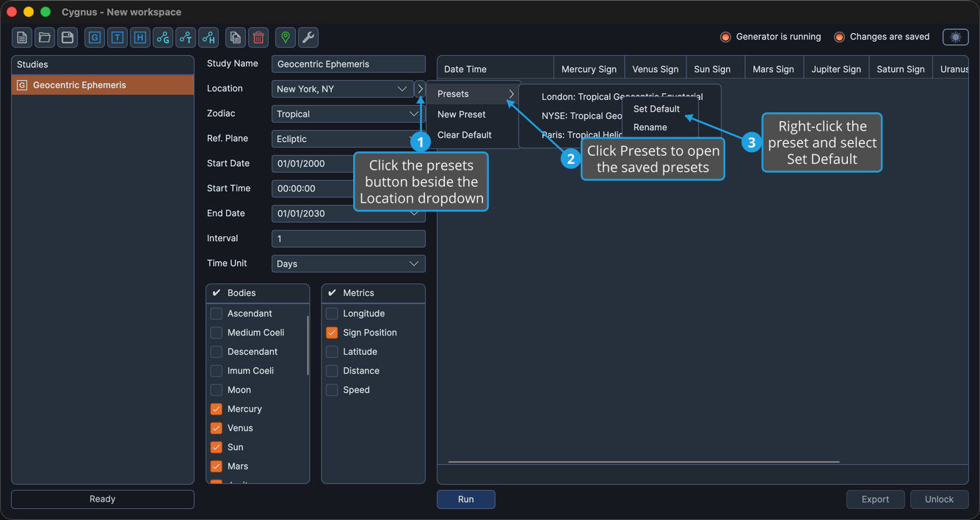This screenshot has width=980, height=520.
Task: Click the Interval input field
Action: click(348, 239)
